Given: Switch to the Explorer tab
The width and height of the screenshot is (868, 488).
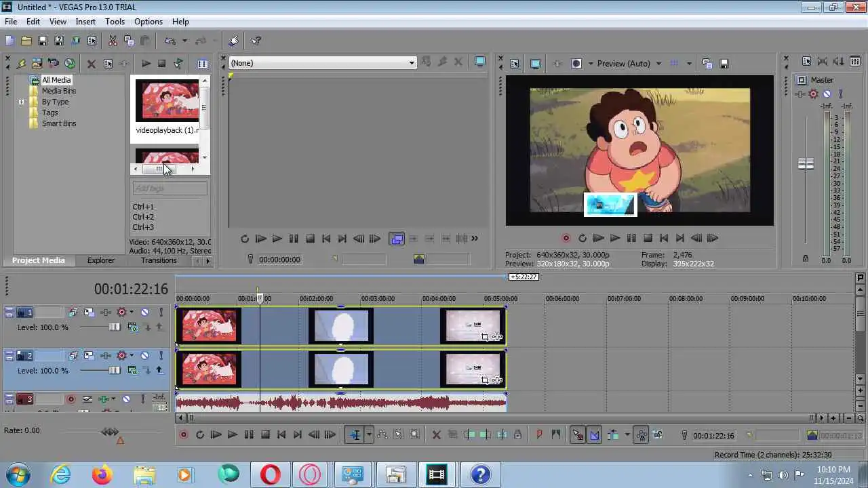Looking at the screenshot, I should tap(101, 260).
